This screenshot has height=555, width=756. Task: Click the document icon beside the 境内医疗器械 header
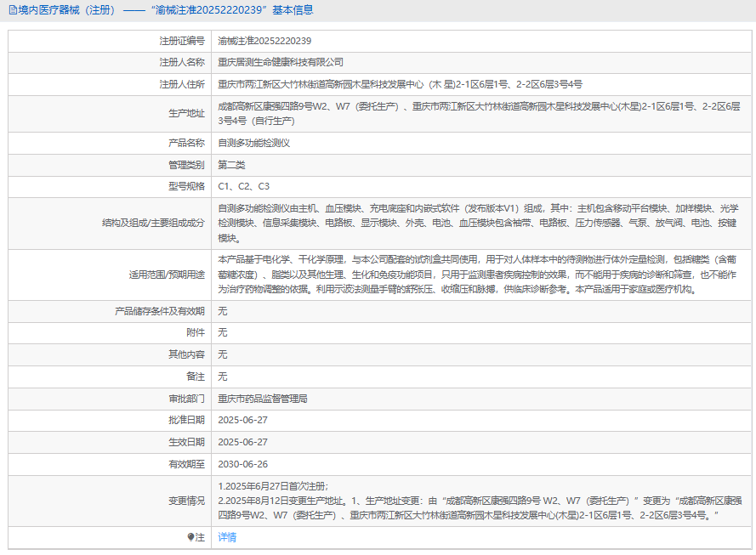click(x=13, y=10)
